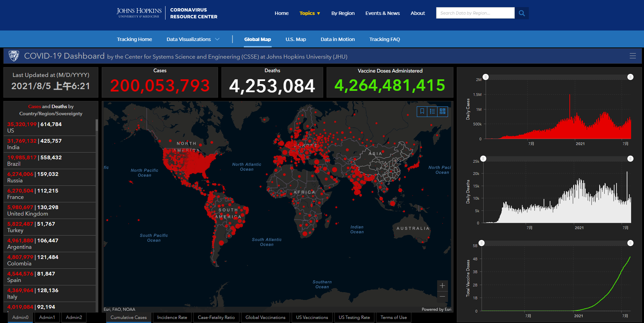Open the dashboard hamburger menu
Image resolution: width=644 pixels, height=323 pixels.
click(x=632, y=56)
